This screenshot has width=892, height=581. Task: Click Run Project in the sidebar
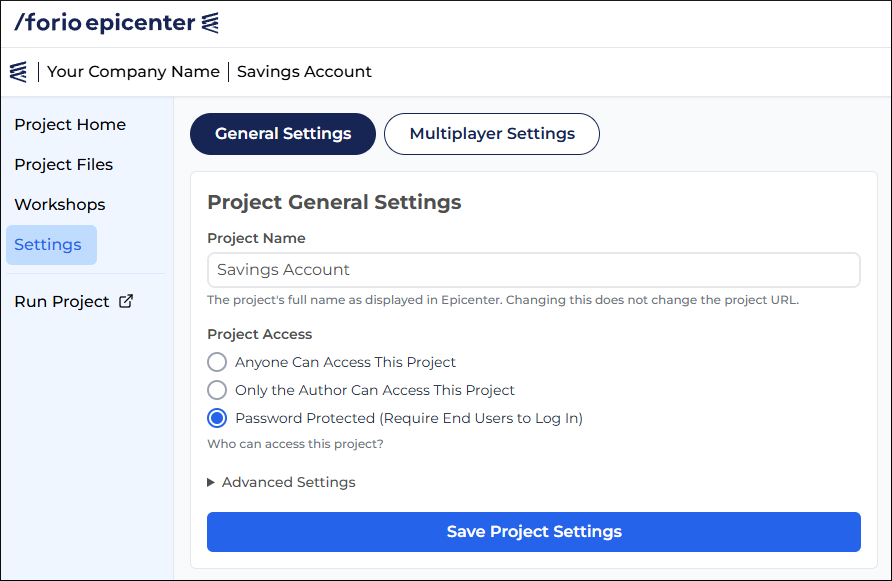click(x=62, y=301)
